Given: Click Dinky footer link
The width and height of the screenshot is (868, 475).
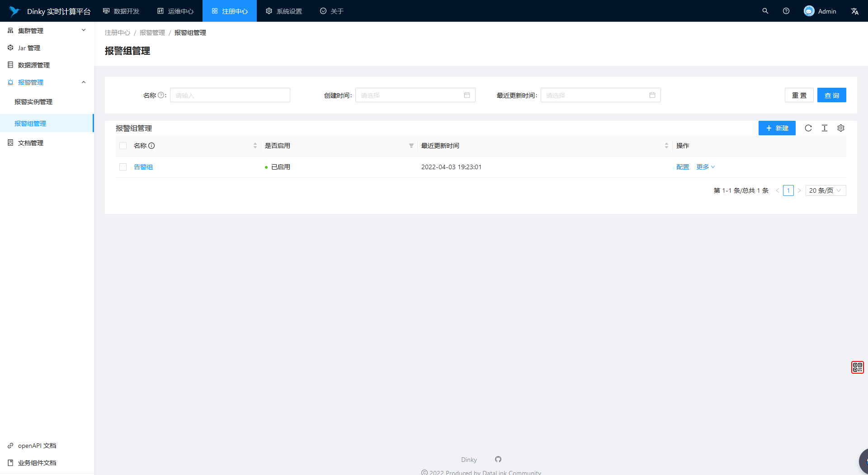Looking at the screenshot, I should (x=469, y=460).
